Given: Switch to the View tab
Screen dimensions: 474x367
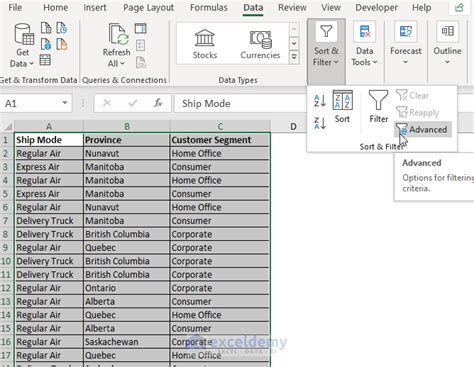Looking at the screenshot, I should (331, 7).
